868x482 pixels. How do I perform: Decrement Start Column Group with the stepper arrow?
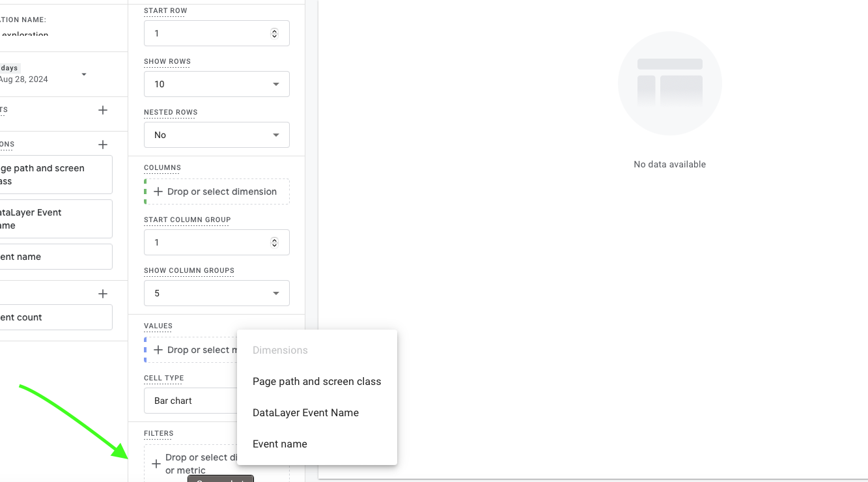[x=274, y=245]
